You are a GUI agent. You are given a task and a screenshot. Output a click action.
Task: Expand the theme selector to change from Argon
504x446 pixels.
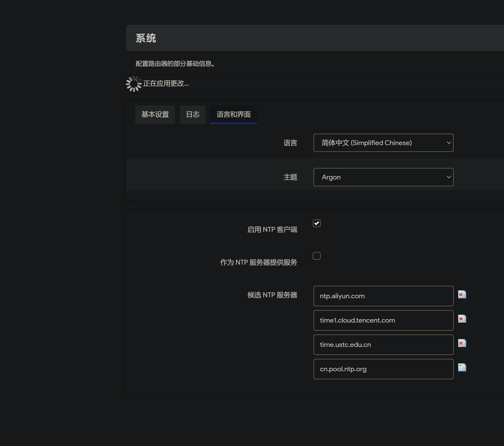[x=383, y=177]
